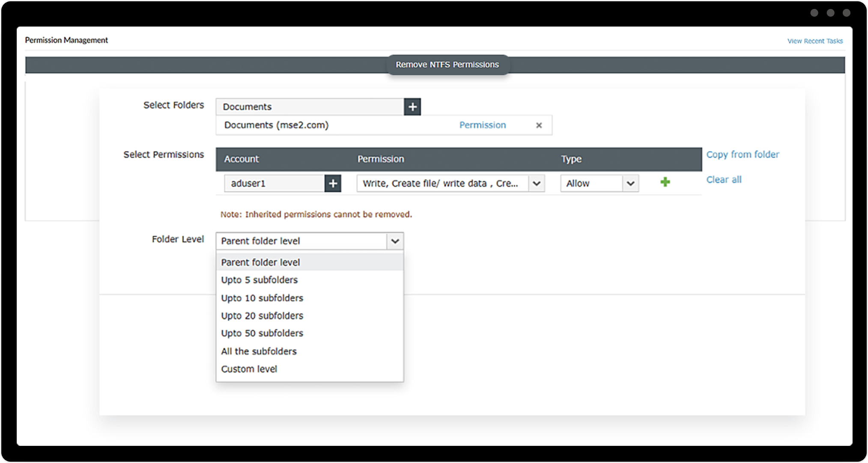This screenshot has width=868, height=463.
Task: Open the Permission link for Documents
Action: pos(482,125)
